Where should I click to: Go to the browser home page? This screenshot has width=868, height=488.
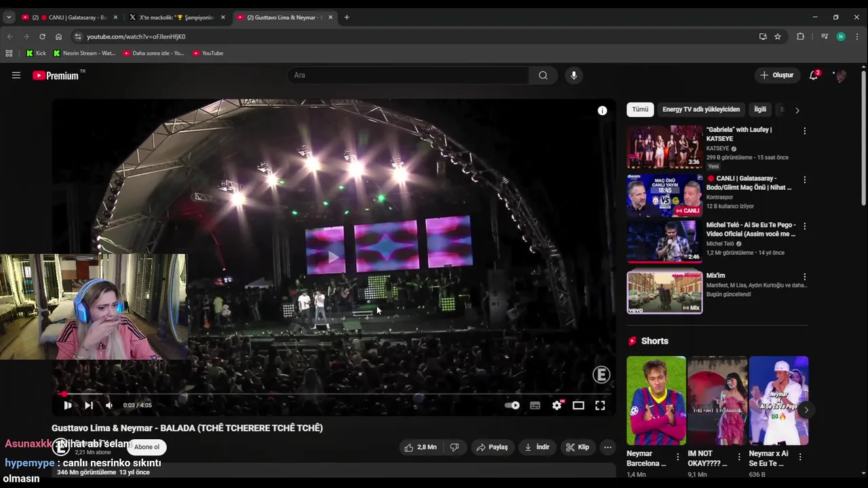pos(58,37)
